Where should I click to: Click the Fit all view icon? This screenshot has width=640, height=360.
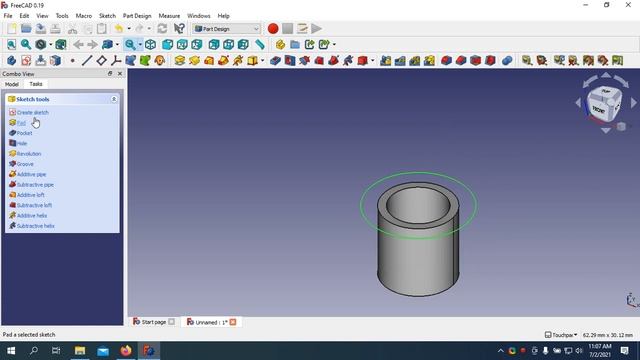(x=11, y=44)
